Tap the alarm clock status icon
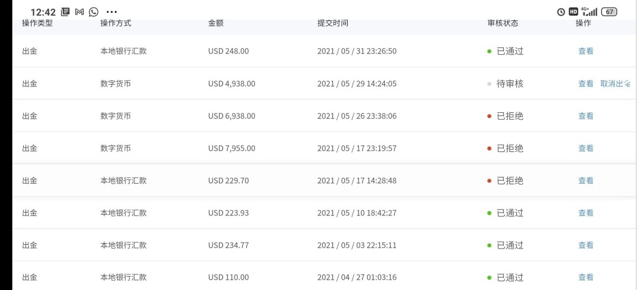The image size is (644, 290). [561, 12]
